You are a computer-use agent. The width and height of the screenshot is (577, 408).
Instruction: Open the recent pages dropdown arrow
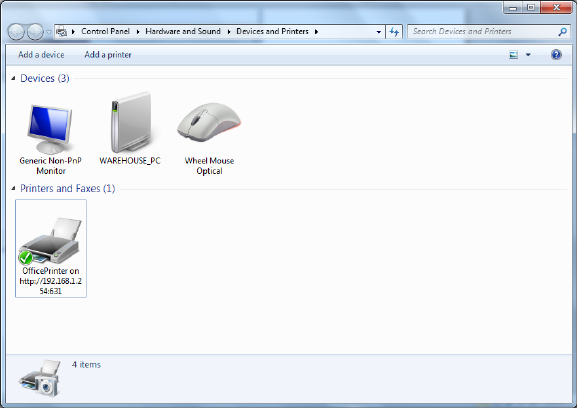(x=49, y=32)
